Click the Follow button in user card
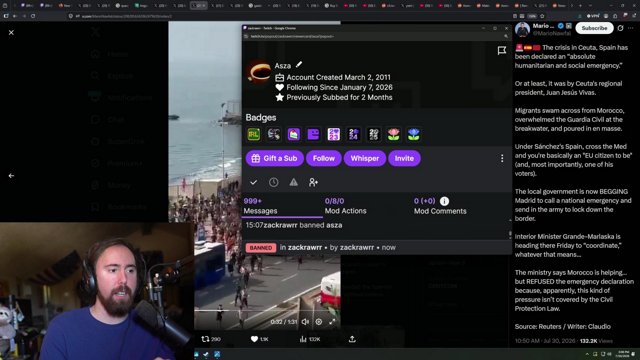Viewport: 640px width, 360px height. [324, 158]
